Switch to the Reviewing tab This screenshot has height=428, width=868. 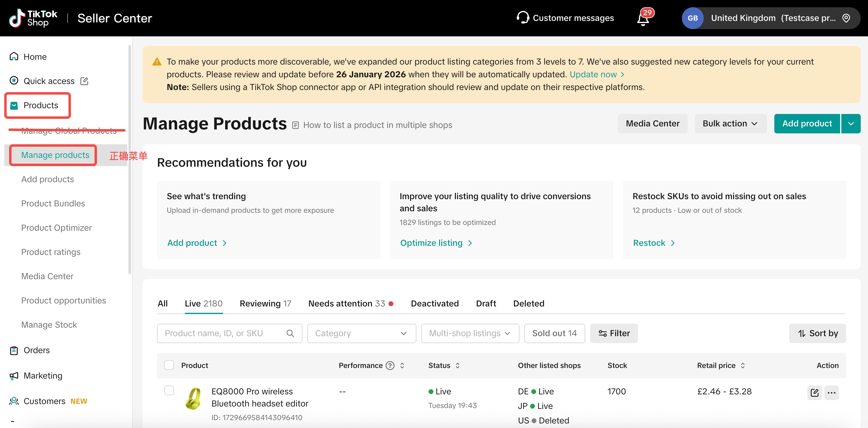point(265,303)
